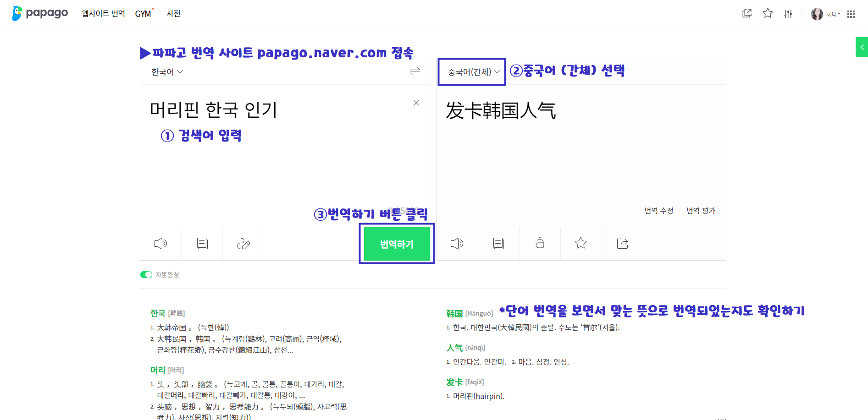Image resolution: width=868 pixels, height=420 pixels.
Task: Open the Papago home logo
Action: tap(39, 13)
